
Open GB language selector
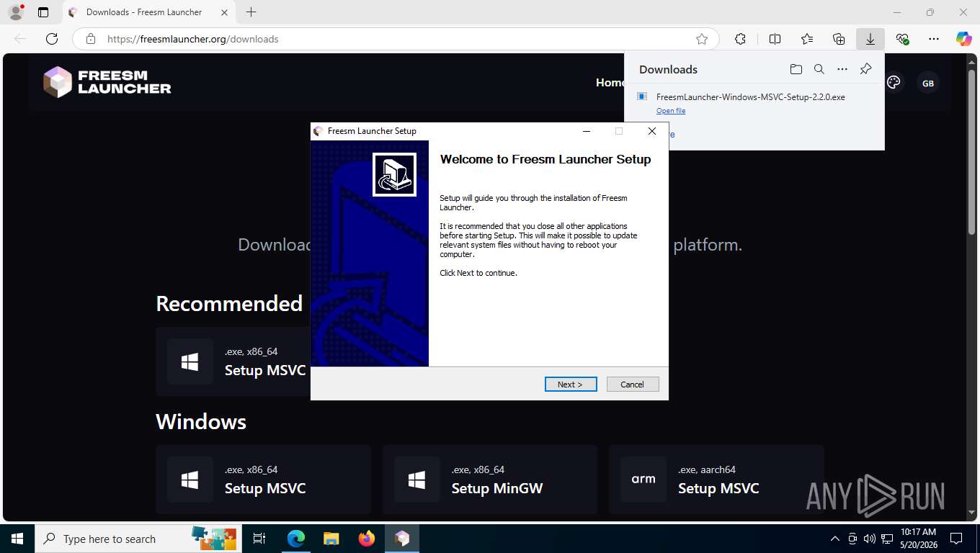click(928, 84)
